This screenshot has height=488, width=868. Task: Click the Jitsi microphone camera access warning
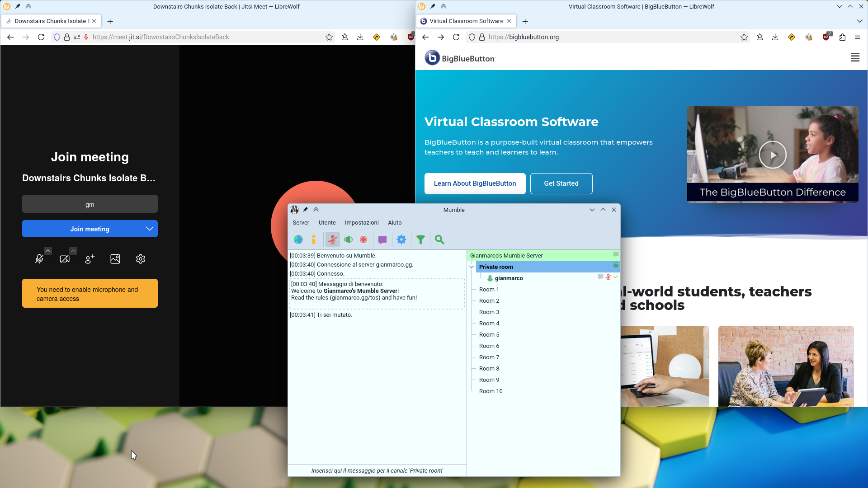pyautogui.click(x=90, y=294)
